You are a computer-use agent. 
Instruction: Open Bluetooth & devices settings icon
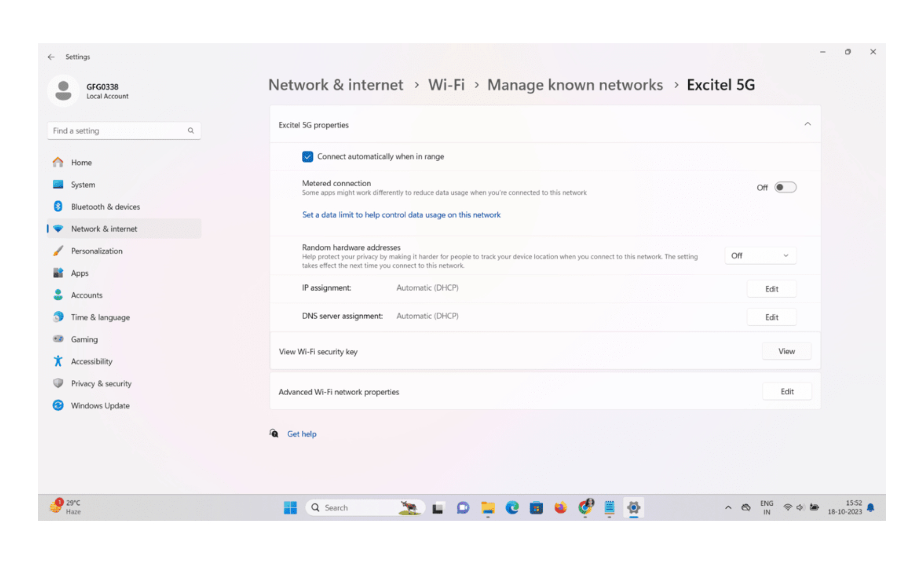coord(58,206)
